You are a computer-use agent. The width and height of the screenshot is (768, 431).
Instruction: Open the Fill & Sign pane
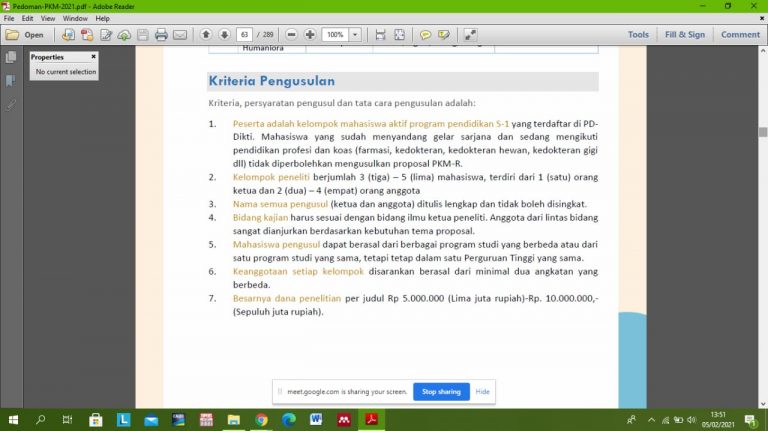(x=683, y=35)
